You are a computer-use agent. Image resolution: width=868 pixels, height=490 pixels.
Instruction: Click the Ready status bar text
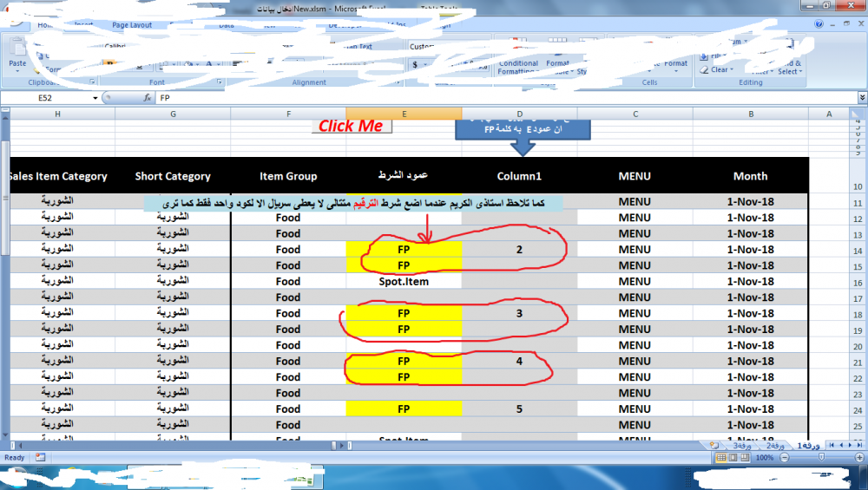[15, 457]
